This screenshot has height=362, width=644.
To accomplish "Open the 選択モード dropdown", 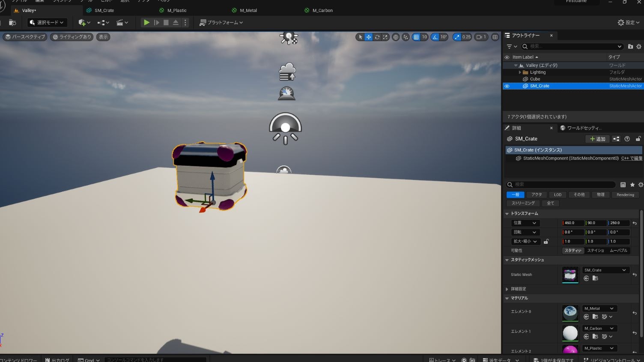I will pyautogui.click(x=47, y=22).
